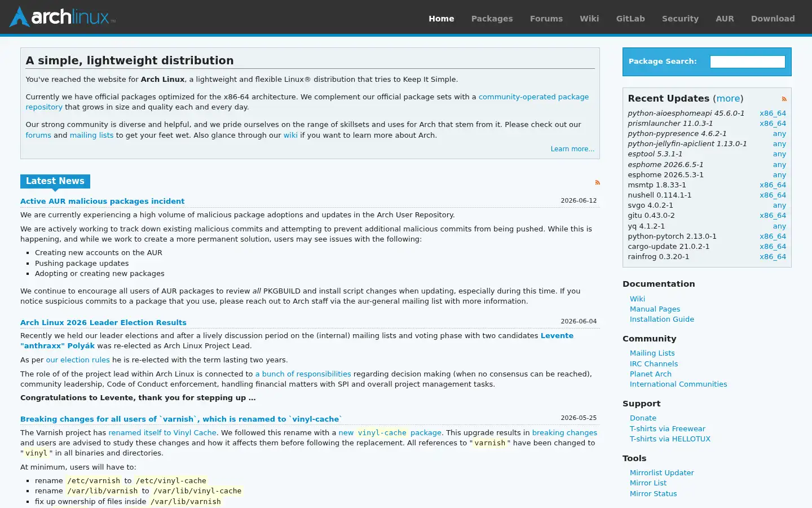Open International Communities link

click(x=678, y=384)
